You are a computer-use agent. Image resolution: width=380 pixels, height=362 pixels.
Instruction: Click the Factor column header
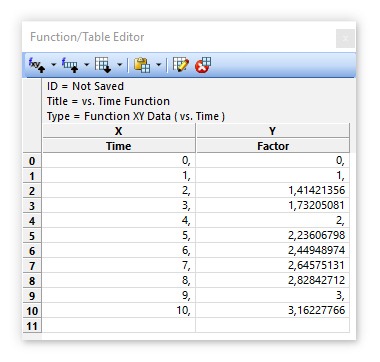273,146
